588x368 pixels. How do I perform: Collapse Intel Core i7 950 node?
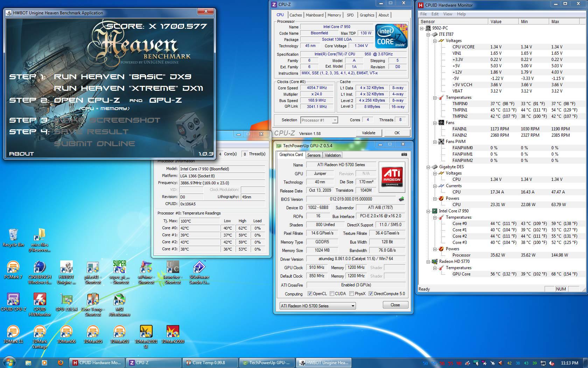(428, 211)
